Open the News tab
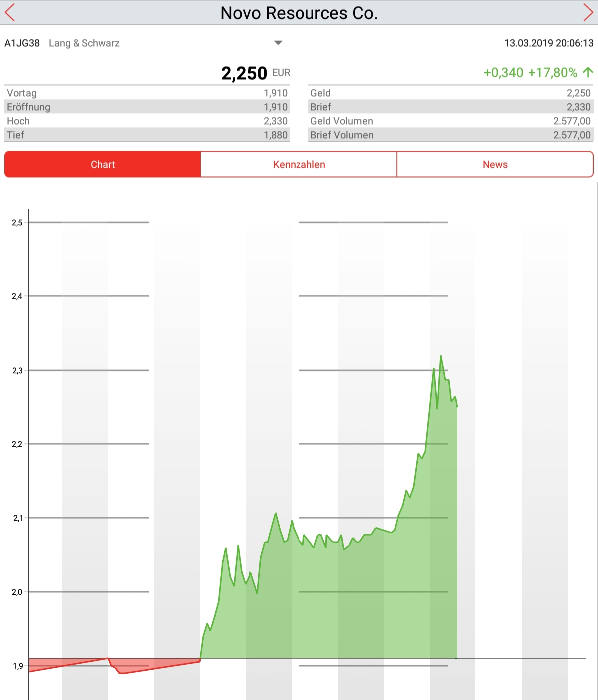598x700 pixels. [495, 165]
